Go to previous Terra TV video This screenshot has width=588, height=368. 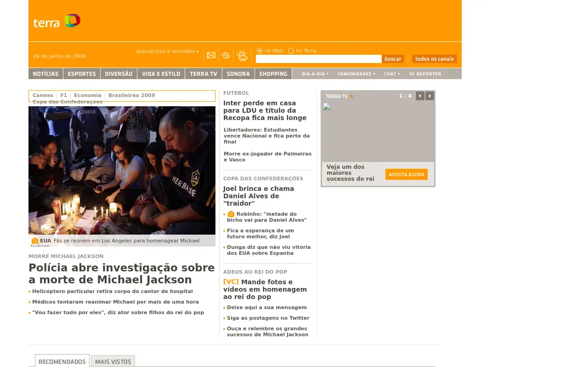tap(420, 96)
